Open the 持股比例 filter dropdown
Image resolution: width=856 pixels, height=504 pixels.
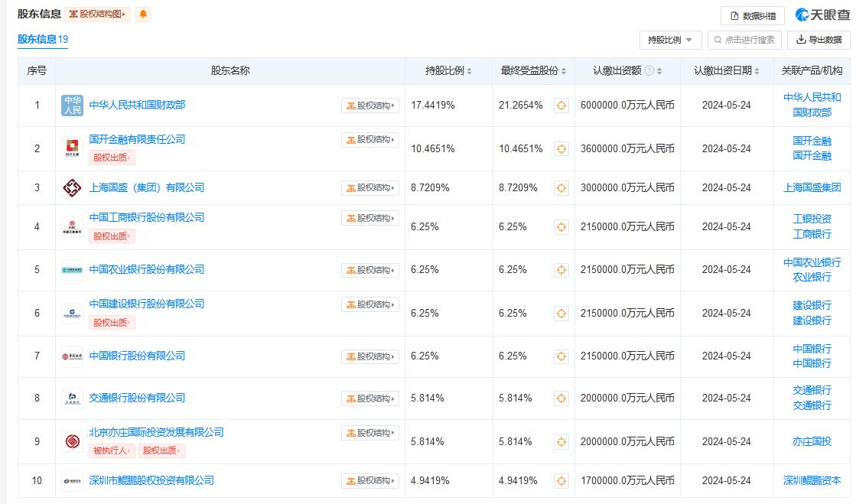click(670, 40)
